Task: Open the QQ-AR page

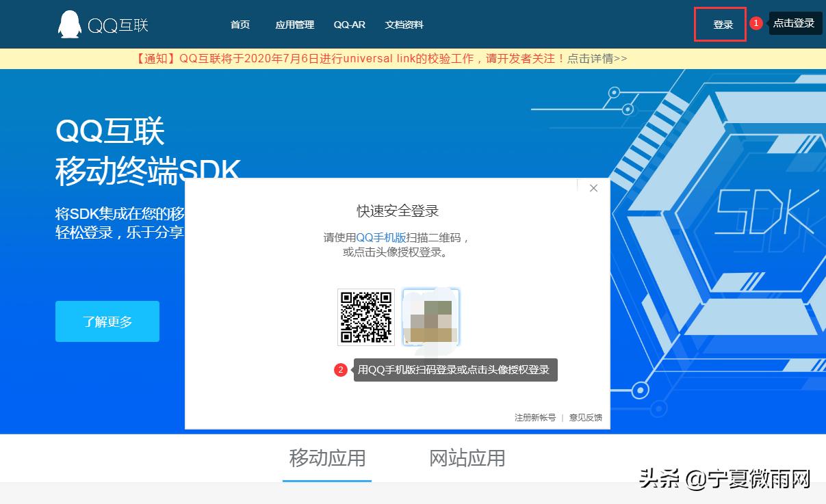Action: (349, 24)
